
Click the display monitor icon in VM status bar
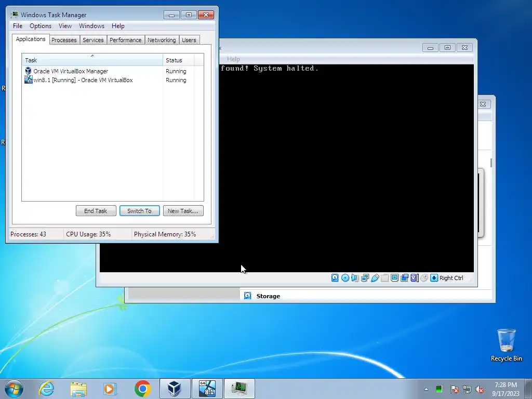click(x=394, y=278)
